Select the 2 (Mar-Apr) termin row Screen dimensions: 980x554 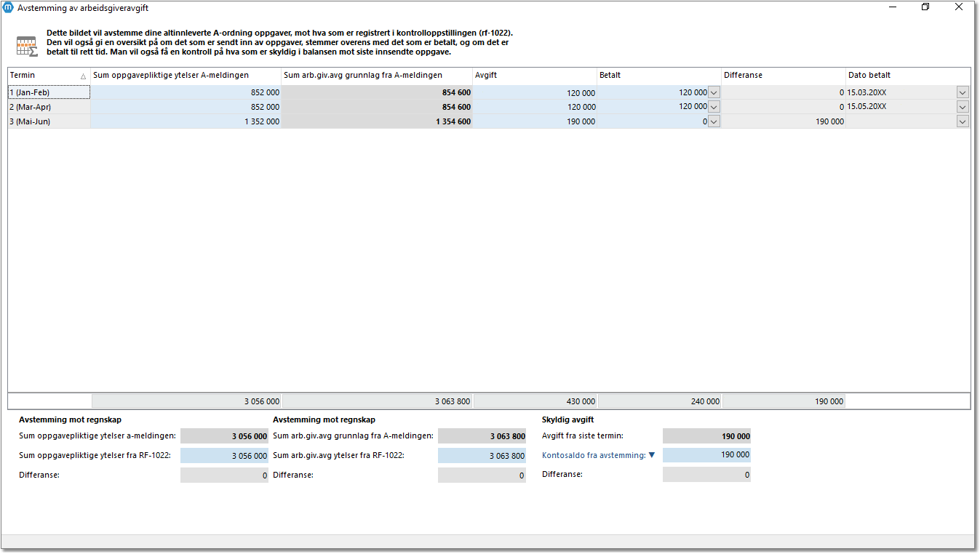49,107
